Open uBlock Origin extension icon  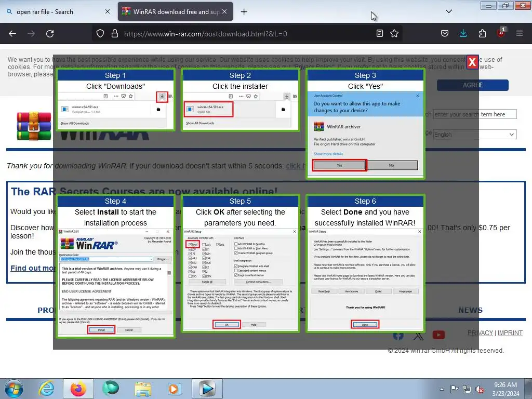coord(501,33)
